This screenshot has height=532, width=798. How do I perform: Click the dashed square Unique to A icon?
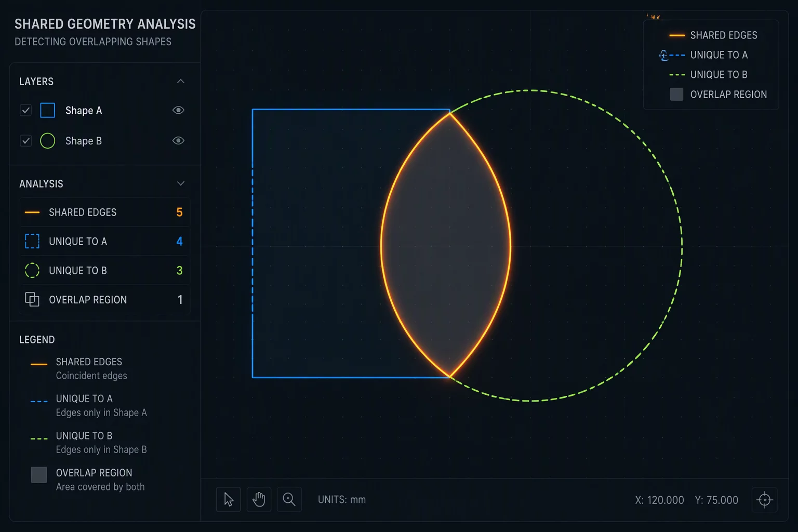[x=32, y=241]
